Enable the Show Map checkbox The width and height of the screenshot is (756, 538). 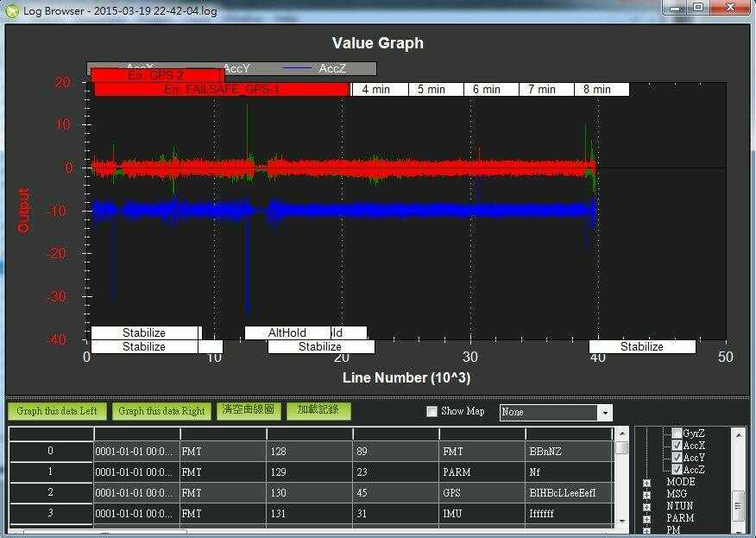click(432, 411)
